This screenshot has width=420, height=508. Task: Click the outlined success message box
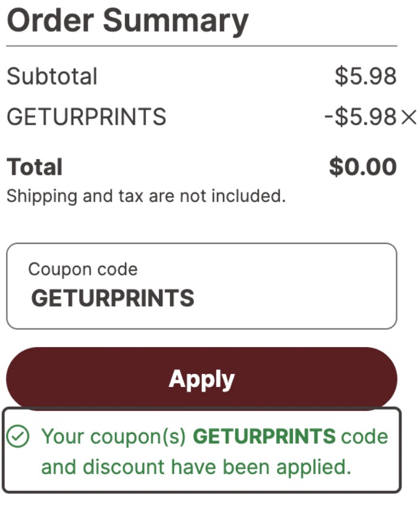click(202, 447)
